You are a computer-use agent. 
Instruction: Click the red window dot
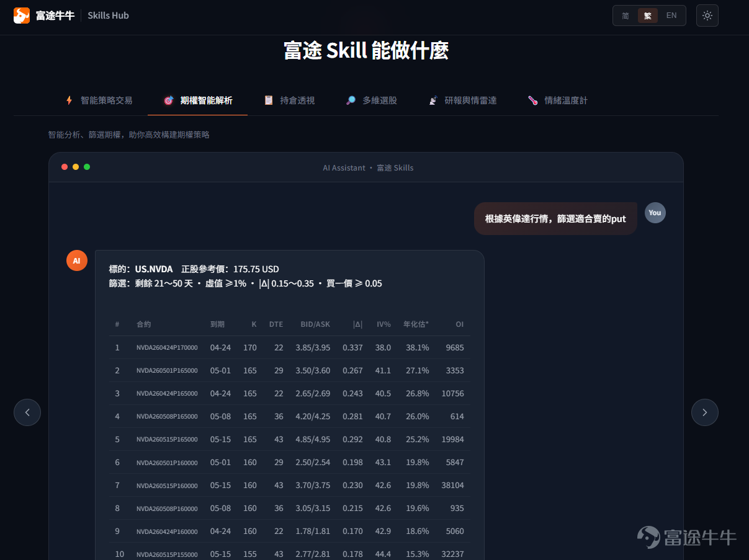click(65, 167)
